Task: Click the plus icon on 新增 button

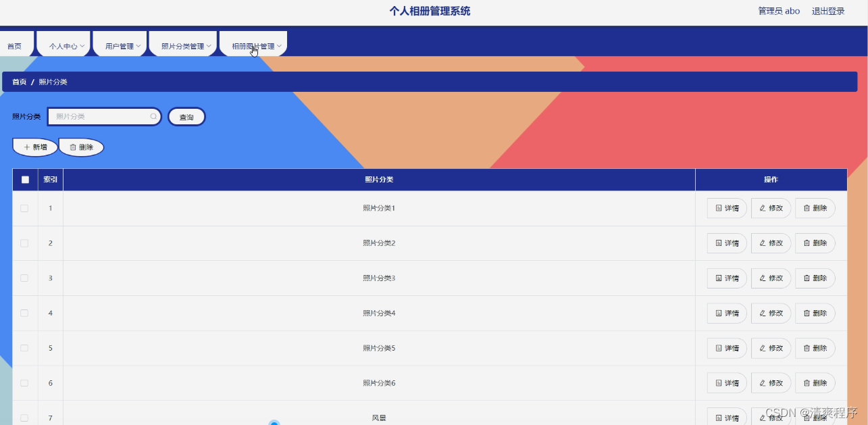Action: 27,147
